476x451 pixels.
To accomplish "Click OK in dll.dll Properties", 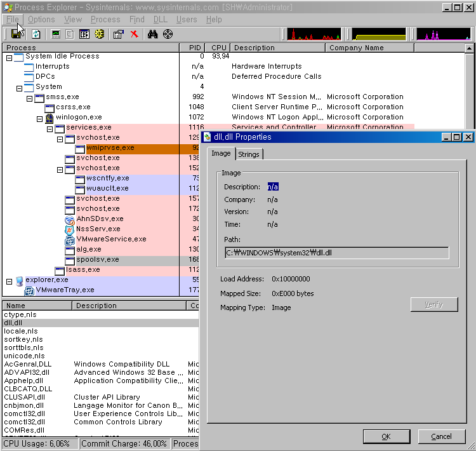I will (x=386, y=436).
